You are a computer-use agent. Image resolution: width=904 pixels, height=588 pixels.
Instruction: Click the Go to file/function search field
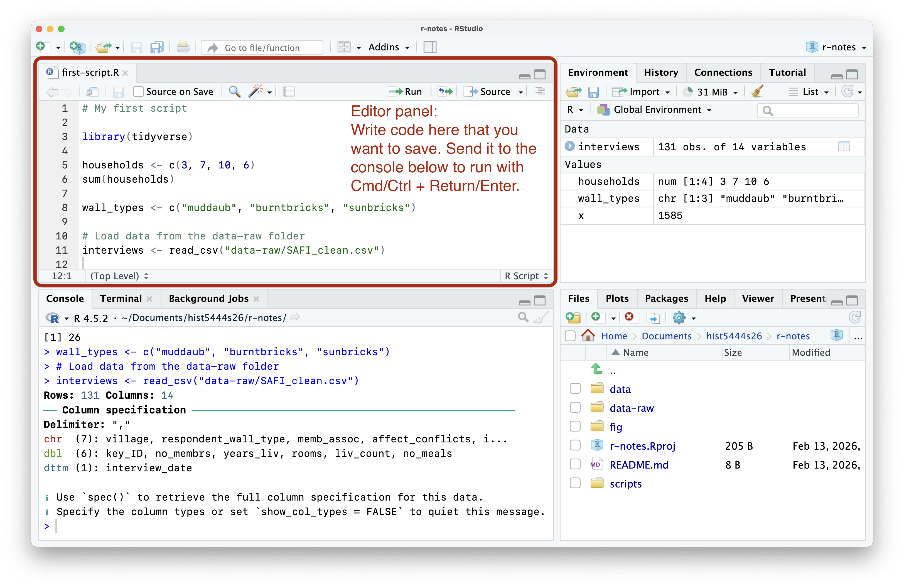[x=262, y=47]
